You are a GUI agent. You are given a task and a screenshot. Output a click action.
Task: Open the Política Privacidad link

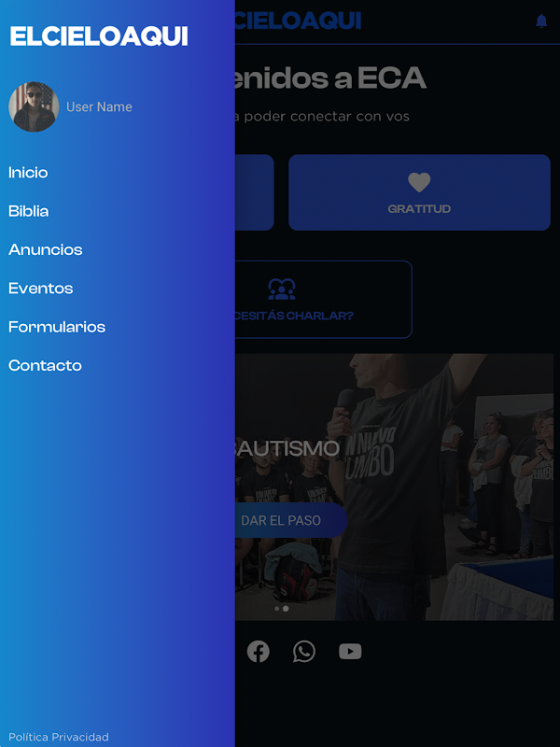tap(59, 737)
